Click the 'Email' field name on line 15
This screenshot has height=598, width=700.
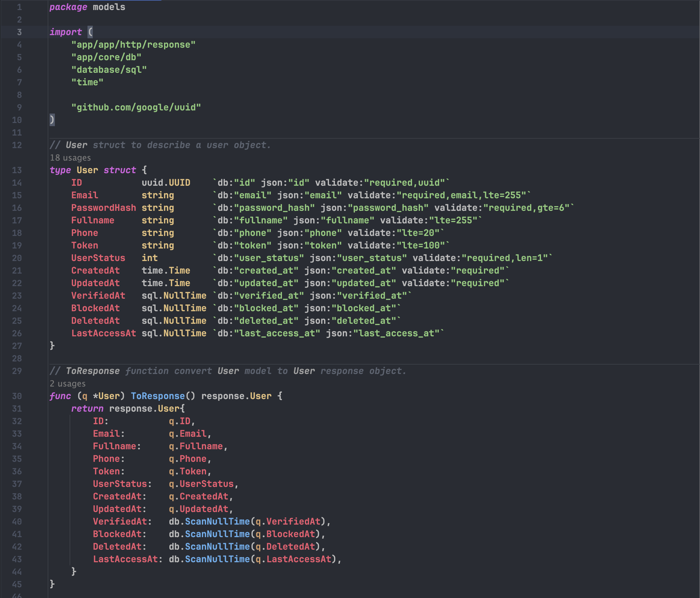(x=85, y=195)
